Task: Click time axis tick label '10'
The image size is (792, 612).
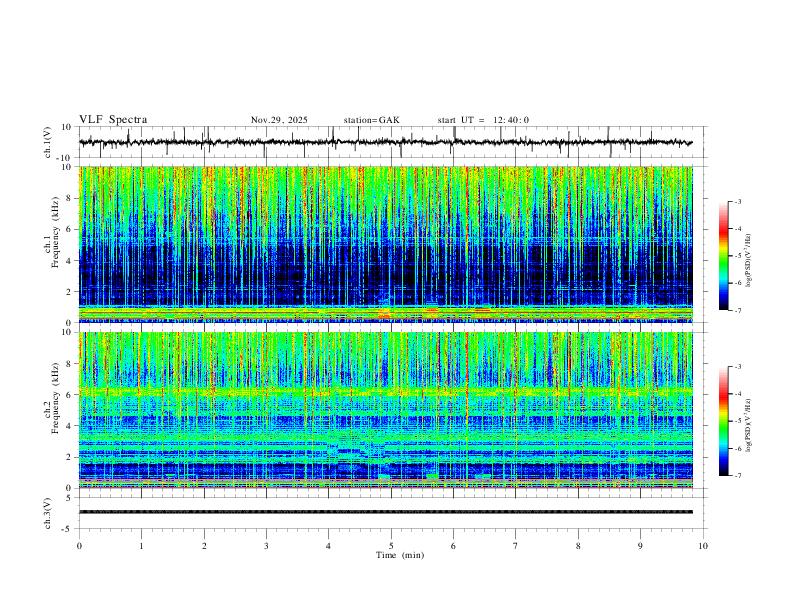Action: pos(703,546)
